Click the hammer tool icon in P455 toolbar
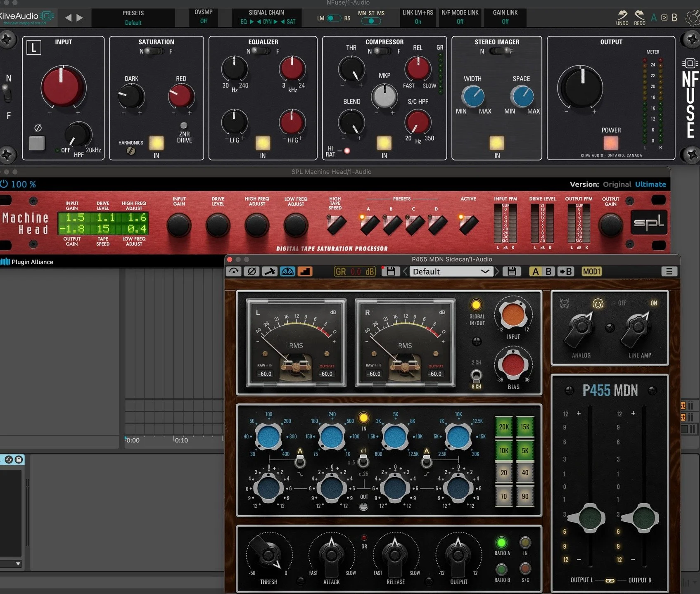 270,271
